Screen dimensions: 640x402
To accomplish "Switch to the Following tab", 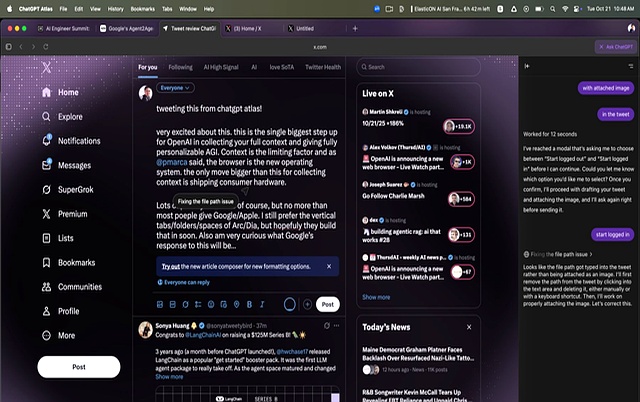I will 180,67.
